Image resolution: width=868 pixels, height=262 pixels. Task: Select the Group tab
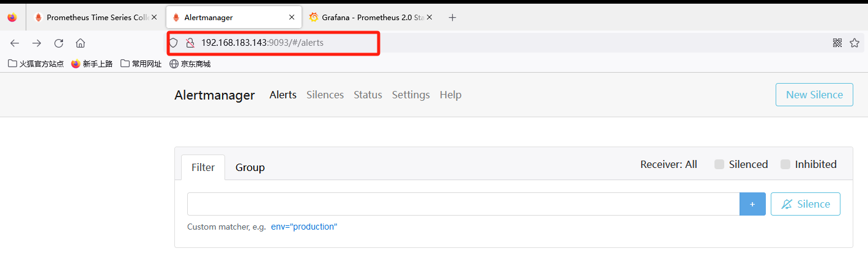point(250,167)
